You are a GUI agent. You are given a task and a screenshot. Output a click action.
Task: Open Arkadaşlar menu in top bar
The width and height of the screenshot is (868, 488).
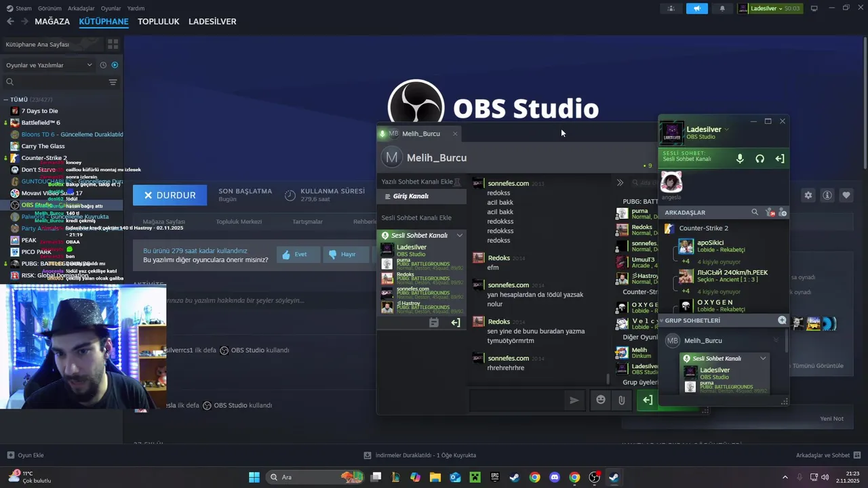coord(81,8)
